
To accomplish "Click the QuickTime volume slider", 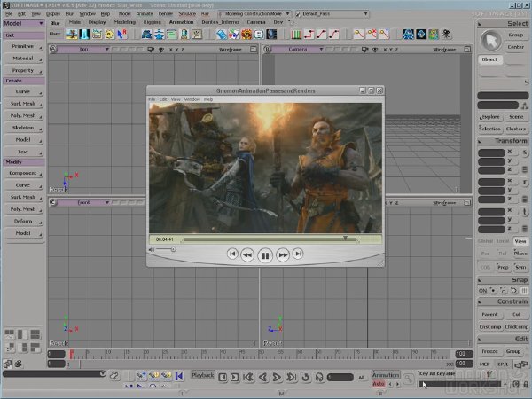I will 165,250.
